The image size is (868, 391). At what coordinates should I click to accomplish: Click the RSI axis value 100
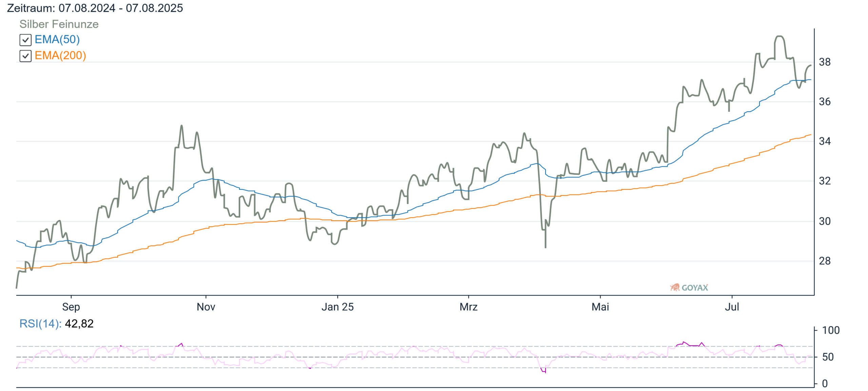pos(831,330)
